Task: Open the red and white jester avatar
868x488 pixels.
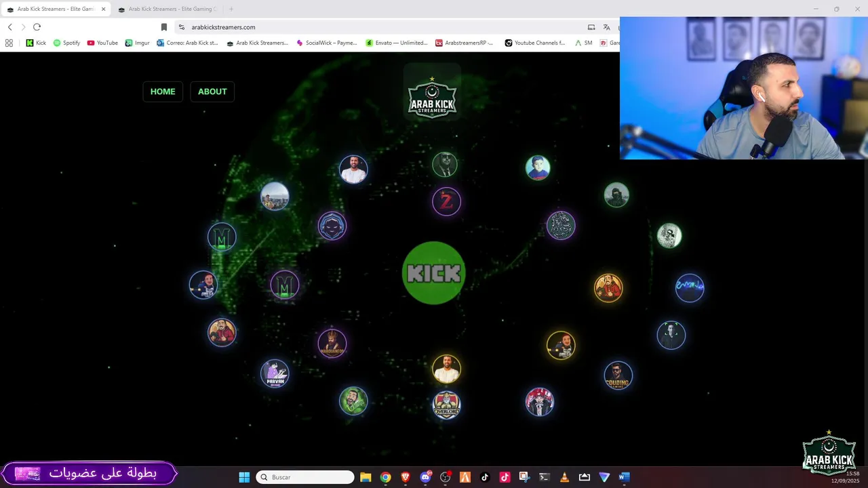Action: [x=540, y=402]
